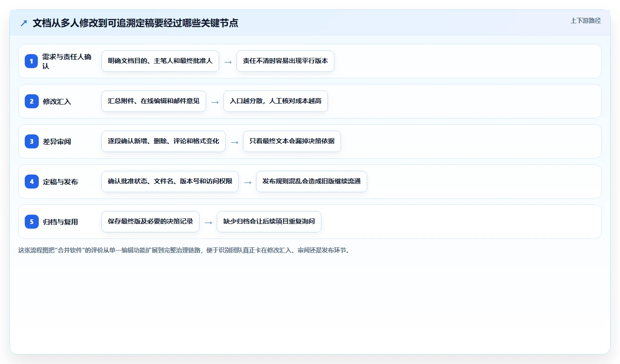The width and height of the screenshot is (620, 364).
Task: Click the 明确文档目的、主笔人和最终批准人 box
Action: coord(160,61)
